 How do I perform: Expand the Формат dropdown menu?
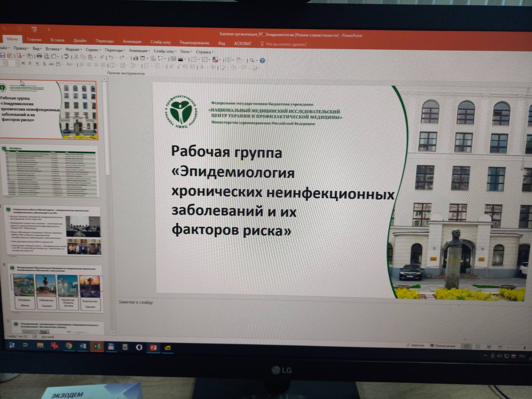[x=73, y=49]
